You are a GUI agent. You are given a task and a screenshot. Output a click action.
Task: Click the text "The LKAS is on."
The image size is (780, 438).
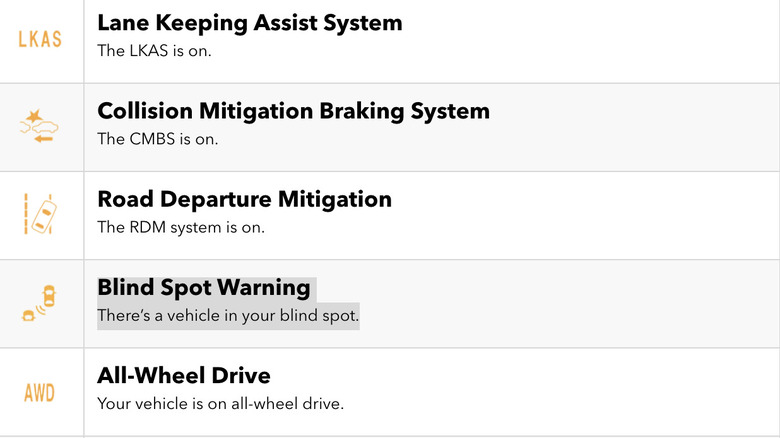(154, 51)
